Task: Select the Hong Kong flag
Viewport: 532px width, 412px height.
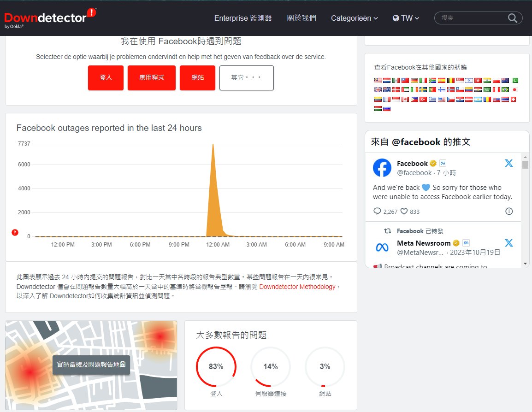Action: pos(478,80)
